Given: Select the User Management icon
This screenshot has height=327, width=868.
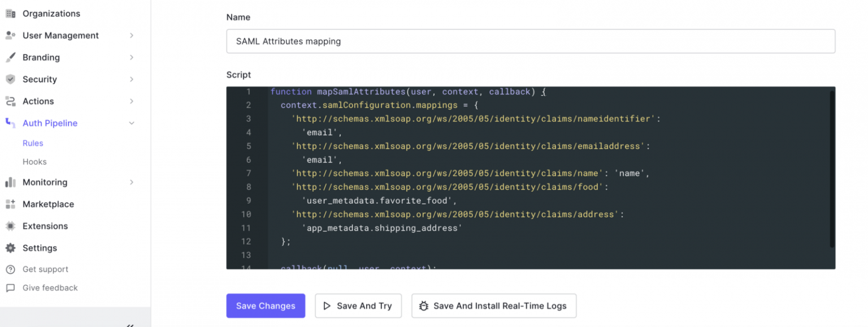Looking at the screenshot, I should click(11, 35).
